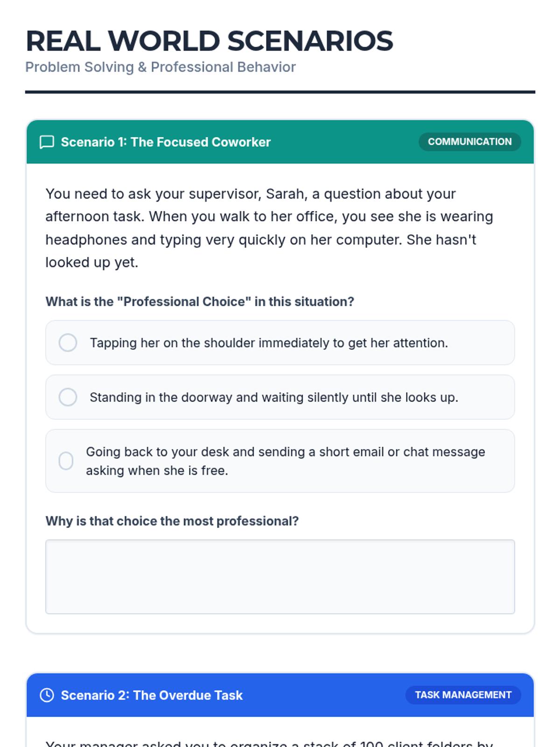This screenshot has height=747, width=560.
Task: Click the TASK MANAGEMENT badge
Action: click(463, 695)
